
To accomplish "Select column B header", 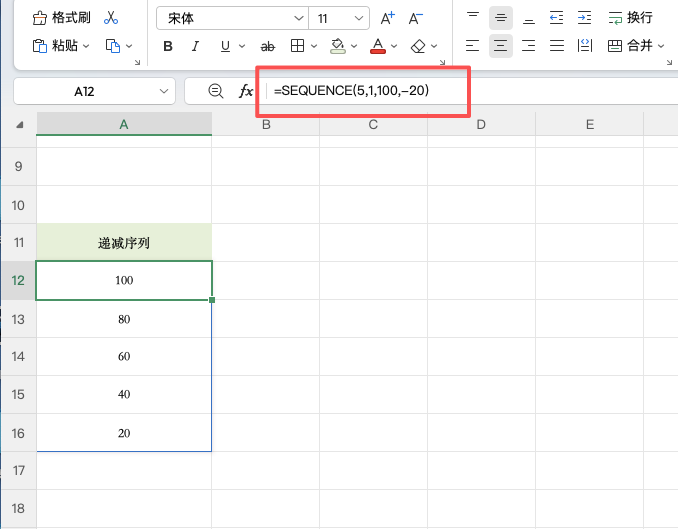I will [266, 125].
